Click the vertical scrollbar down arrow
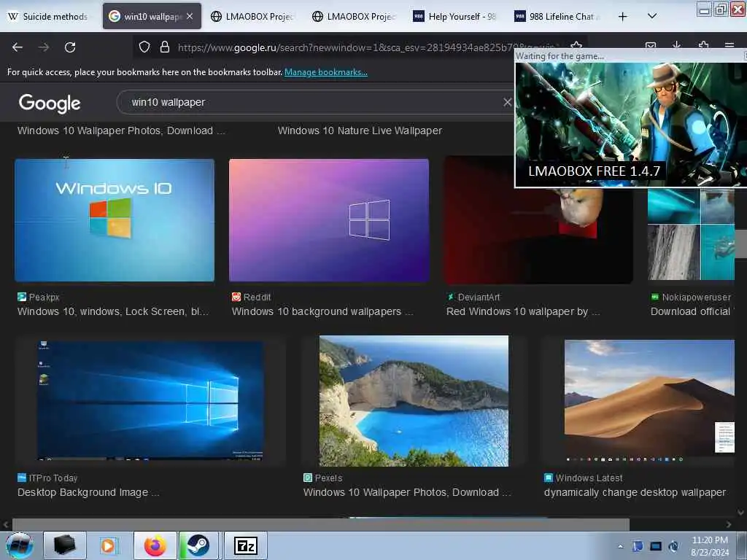The height and width of the screenshot is (560, 747). [741, 513]
